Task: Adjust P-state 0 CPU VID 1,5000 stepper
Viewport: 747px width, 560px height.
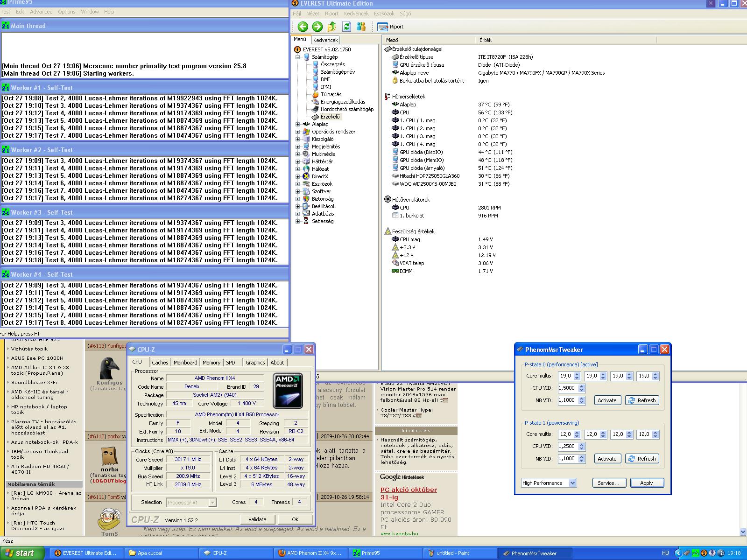Action: pos(581,388)
